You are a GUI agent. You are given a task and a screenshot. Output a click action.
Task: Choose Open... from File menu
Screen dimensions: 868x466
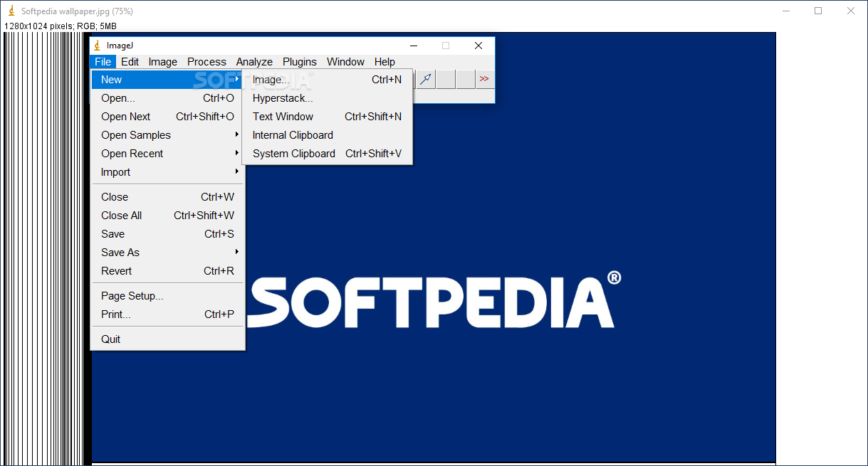pos(168,98)
